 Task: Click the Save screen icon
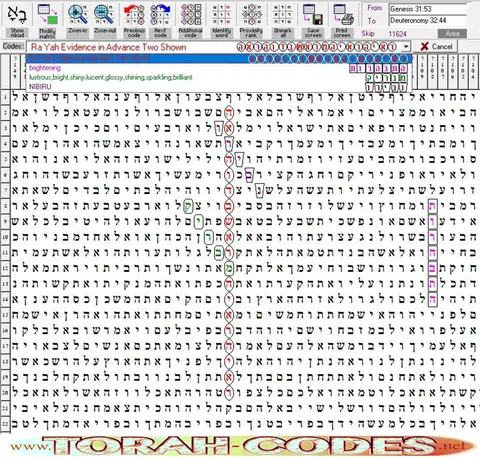(x=313, y=15)
